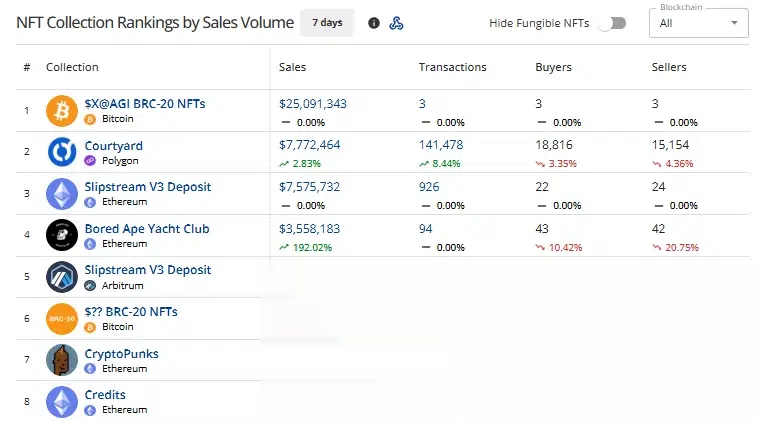Click the Bored Ape Yacht Club logo

coord(62,235)
